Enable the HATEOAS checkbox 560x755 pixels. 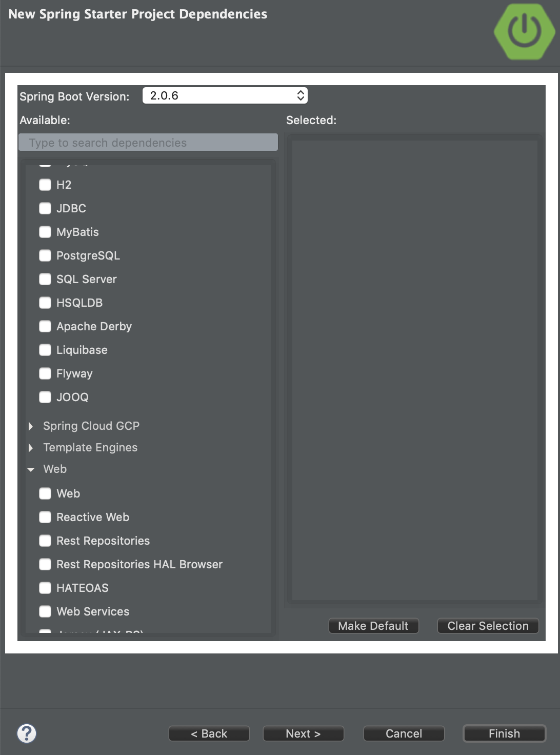click(45, 588)
